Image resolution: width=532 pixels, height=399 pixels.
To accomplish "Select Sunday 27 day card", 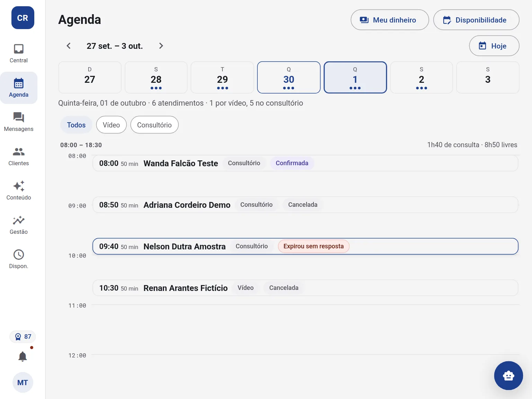I will pyautogui.click(x=90, y=77).
